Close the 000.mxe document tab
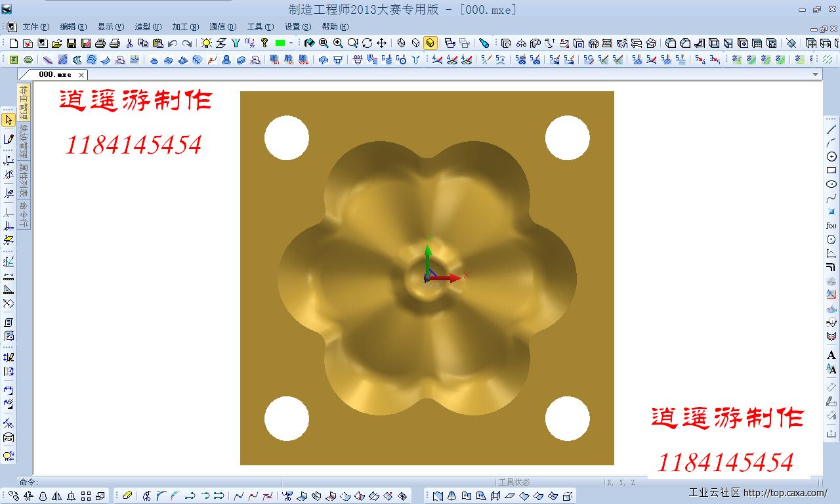Screen dimensions: 840x504 pos(81,75)
